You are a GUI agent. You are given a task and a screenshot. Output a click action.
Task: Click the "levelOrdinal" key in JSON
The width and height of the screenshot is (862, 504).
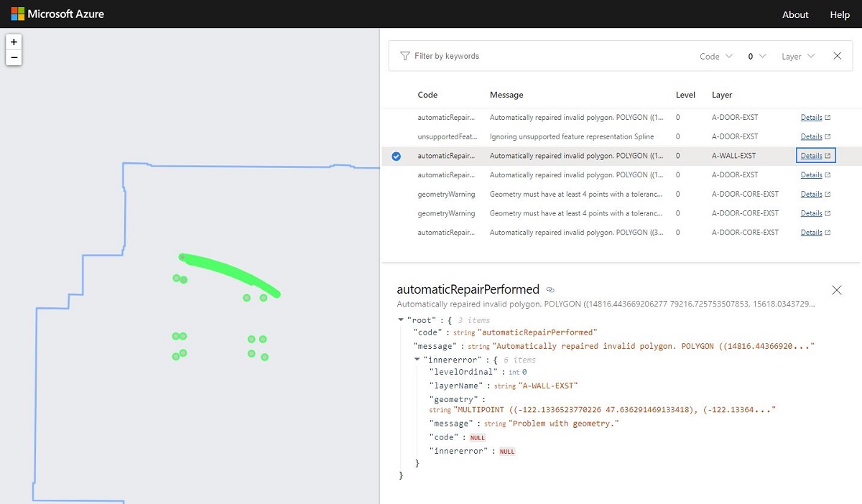click(463, 372)
